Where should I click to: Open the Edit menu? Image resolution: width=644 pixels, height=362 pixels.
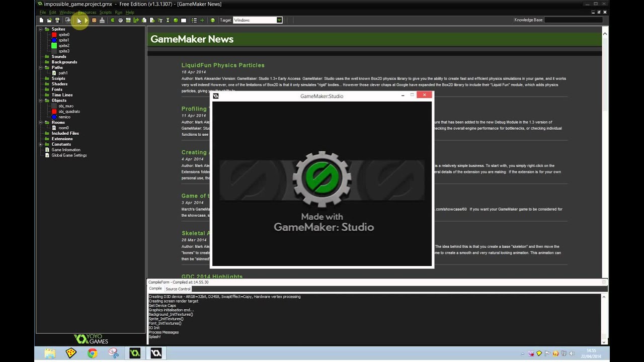click(52, 12)
